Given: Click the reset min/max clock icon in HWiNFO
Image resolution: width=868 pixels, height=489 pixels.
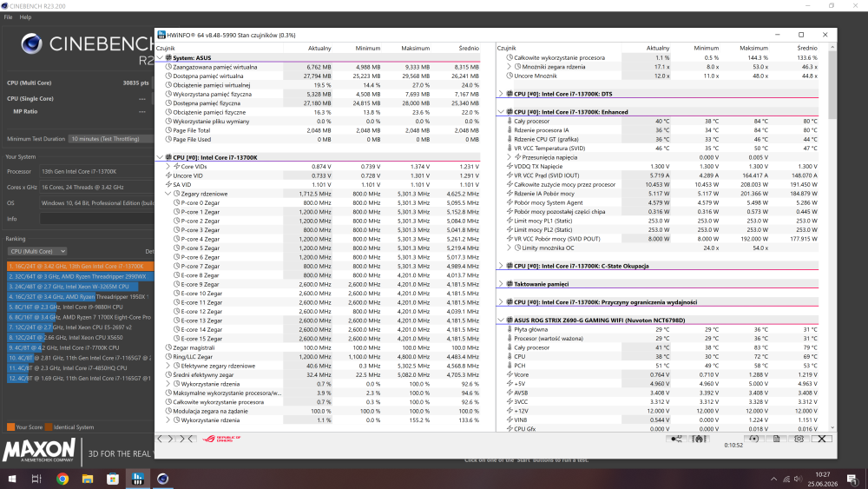Looking at the screenshot, I should [x=753, y=439].
